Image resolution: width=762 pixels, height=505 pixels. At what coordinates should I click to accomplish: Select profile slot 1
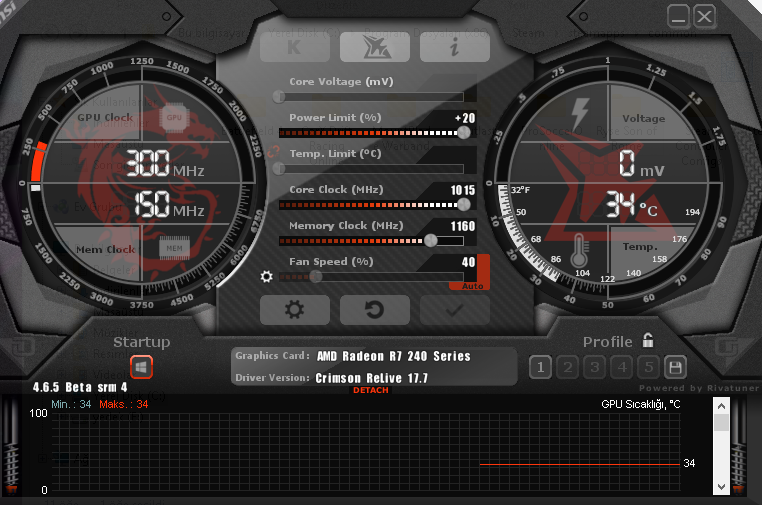[x=540, y=367]
